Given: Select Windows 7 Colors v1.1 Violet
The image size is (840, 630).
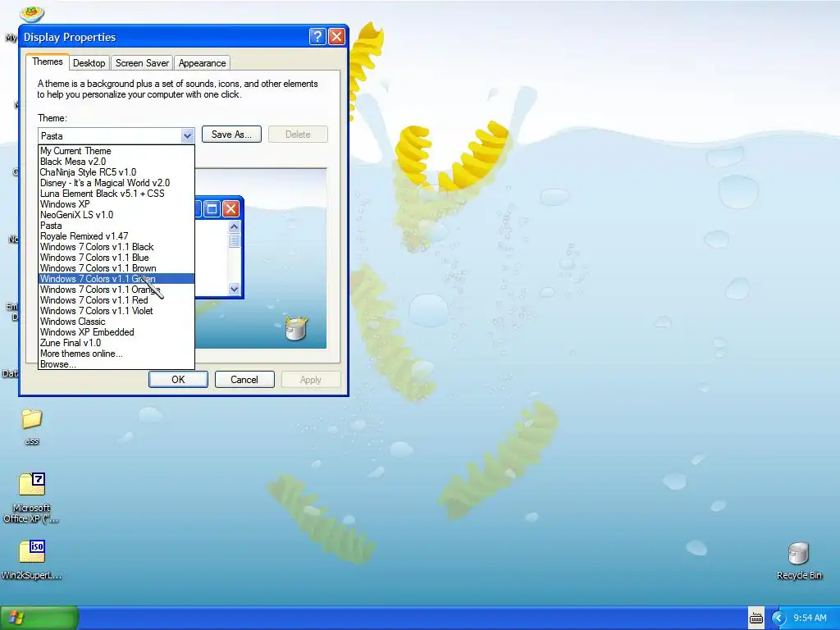Looking at the screenshot, I should tap(116, 311).
